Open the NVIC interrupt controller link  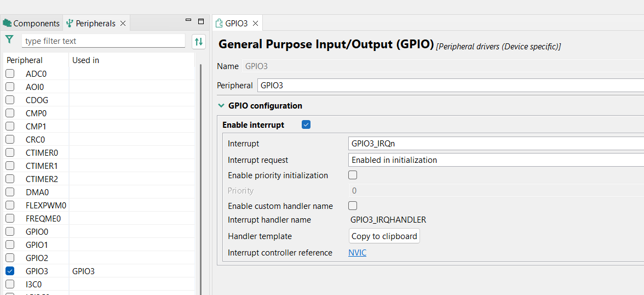357,253
